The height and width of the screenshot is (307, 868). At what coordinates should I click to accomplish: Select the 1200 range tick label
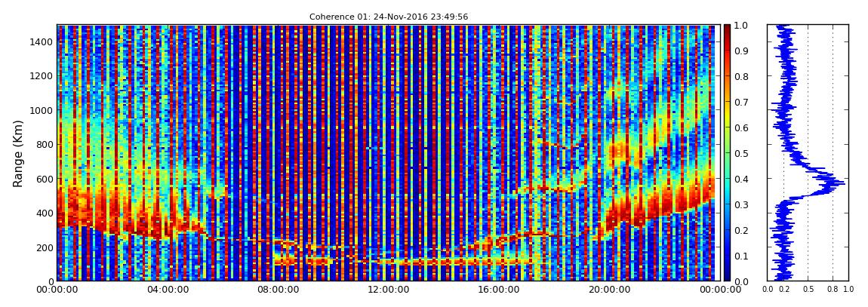pyautogui.click(x=43, y=75)
